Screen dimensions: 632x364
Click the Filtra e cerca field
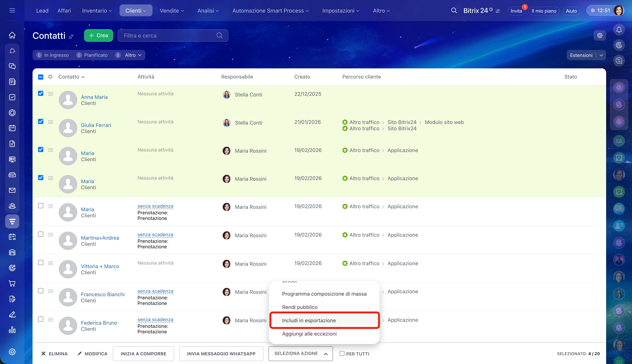[x=167, y=35]
